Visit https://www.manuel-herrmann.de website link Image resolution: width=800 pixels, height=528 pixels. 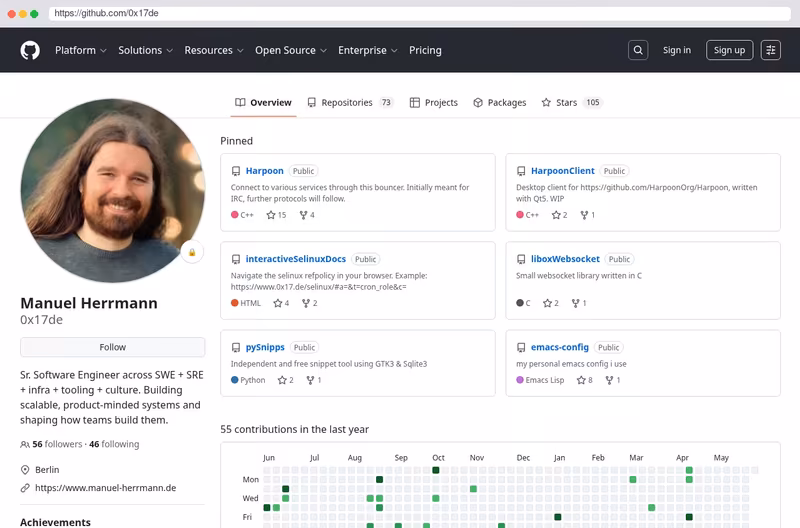point(105,488)
